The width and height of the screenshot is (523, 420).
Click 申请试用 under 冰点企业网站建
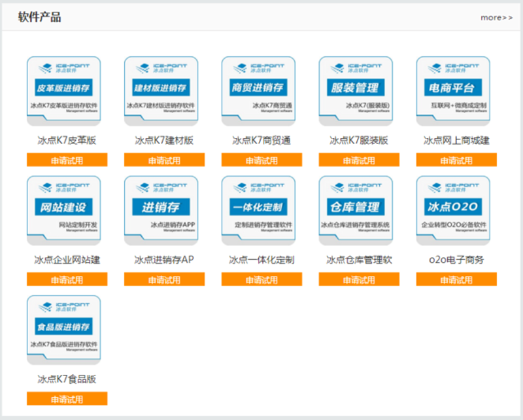[67, 279]
